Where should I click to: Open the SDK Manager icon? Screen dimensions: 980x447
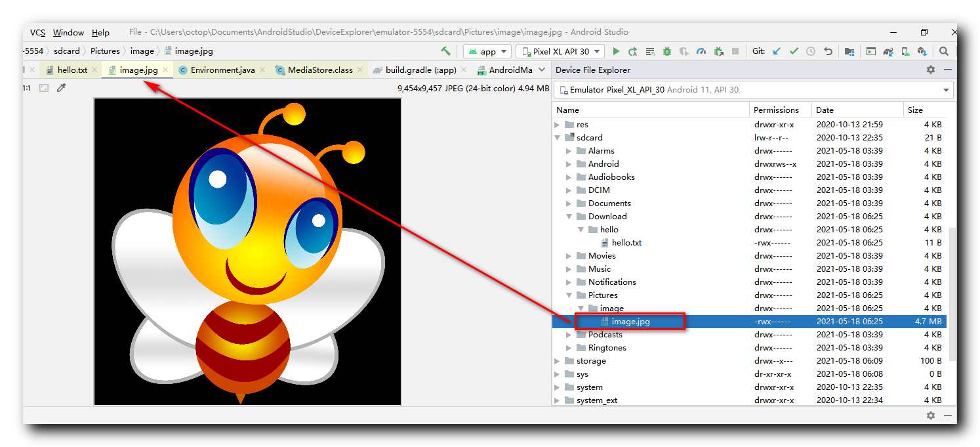coord(922,51)
